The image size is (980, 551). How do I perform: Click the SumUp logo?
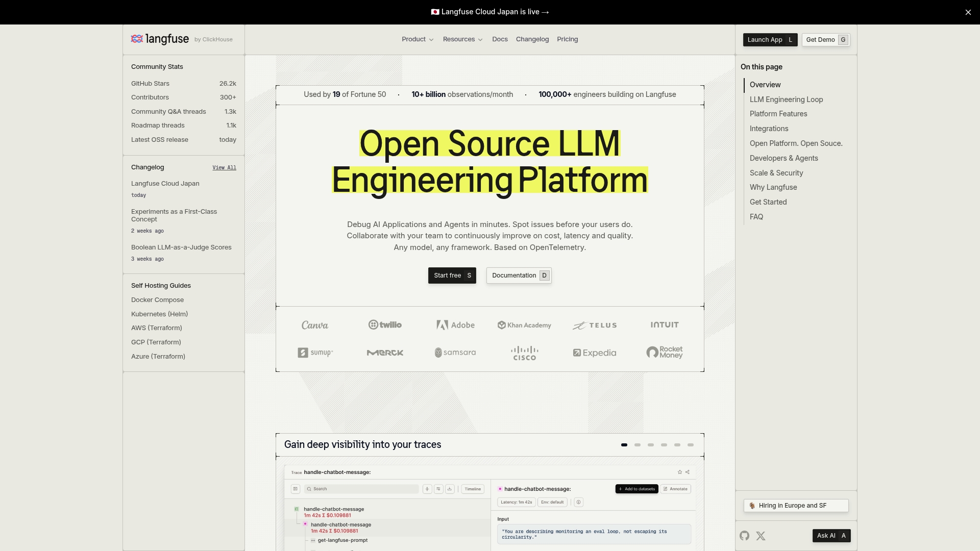(x=315, y=353)
